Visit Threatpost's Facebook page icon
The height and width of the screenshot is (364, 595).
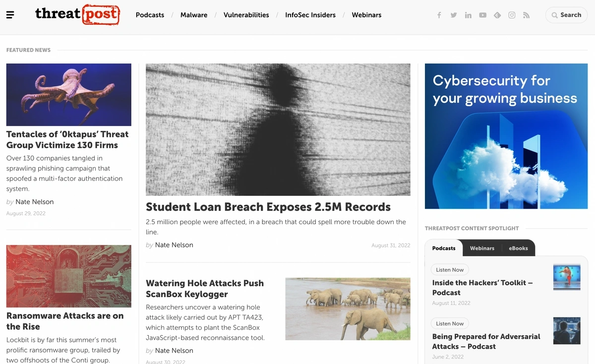click(439, 15)
